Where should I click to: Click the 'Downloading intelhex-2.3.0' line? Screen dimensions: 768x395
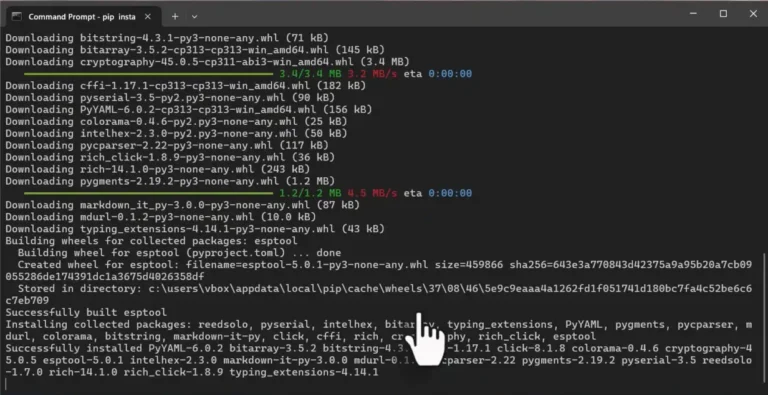coord(176,133)
